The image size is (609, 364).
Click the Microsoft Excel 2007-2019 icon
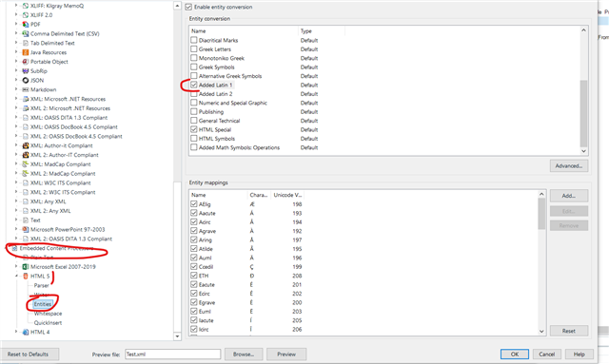[26, 267]
